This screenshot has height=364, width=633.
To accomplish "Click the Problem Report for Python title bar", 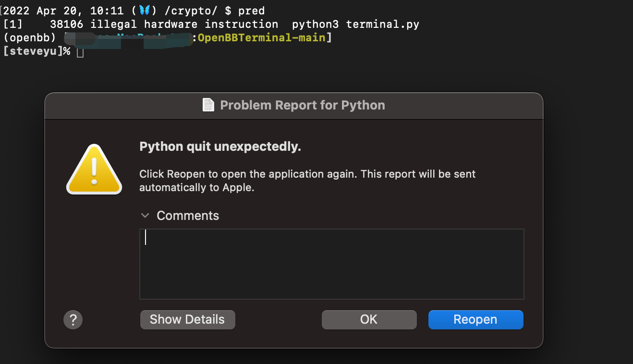I will pos(293,105).
